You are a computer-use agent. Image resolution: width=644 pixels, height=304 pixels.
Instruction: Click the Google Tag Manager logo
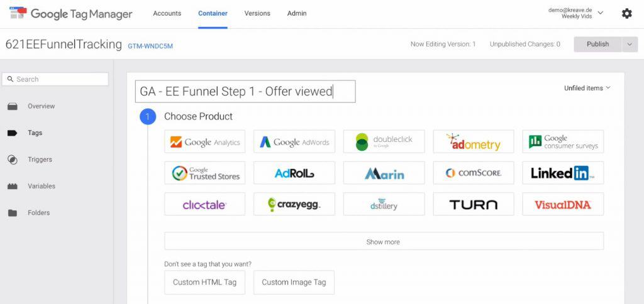tap(70, 14)
